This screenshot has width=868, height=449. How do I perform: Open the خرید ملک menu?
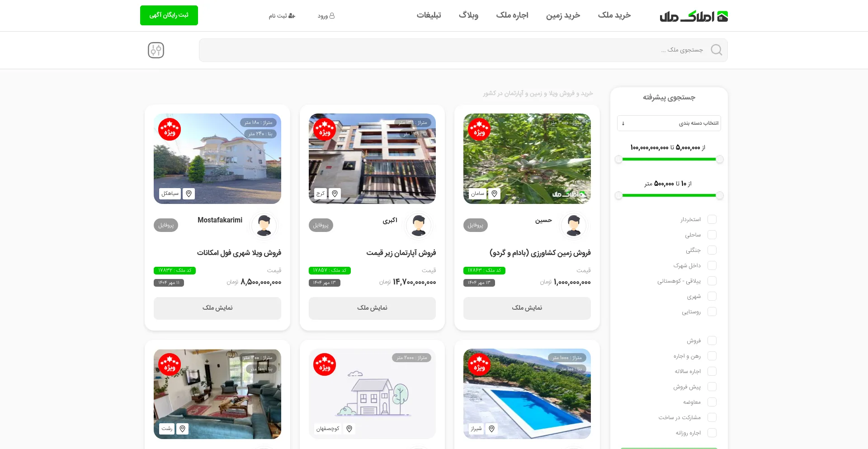[x=614, y=15]
